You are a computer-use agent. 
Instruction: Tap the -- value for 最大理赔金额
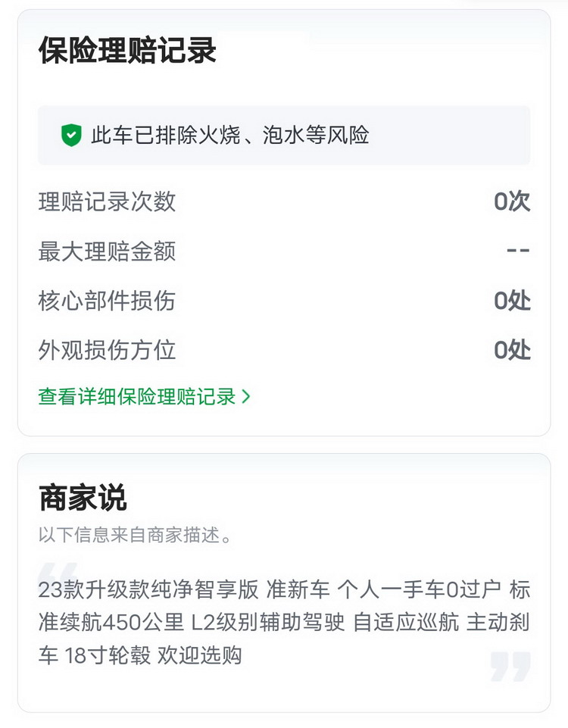518,251
